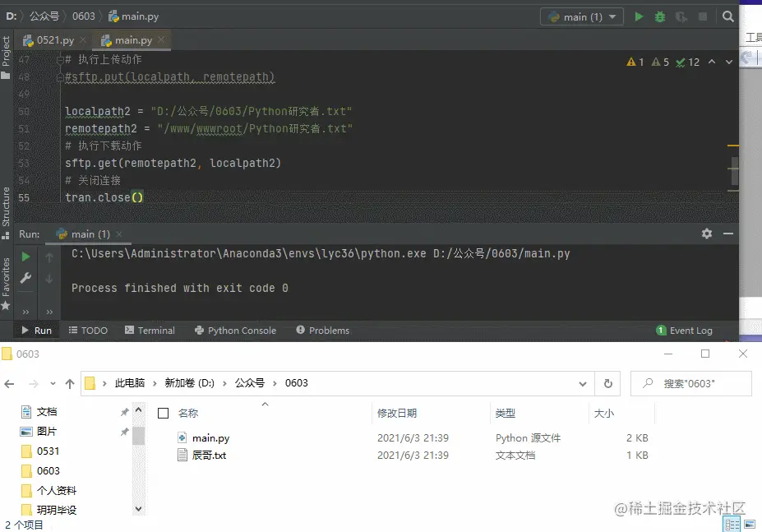Open folder 0531 in navigation pane
Screen dimensions: 762x532
48,451
